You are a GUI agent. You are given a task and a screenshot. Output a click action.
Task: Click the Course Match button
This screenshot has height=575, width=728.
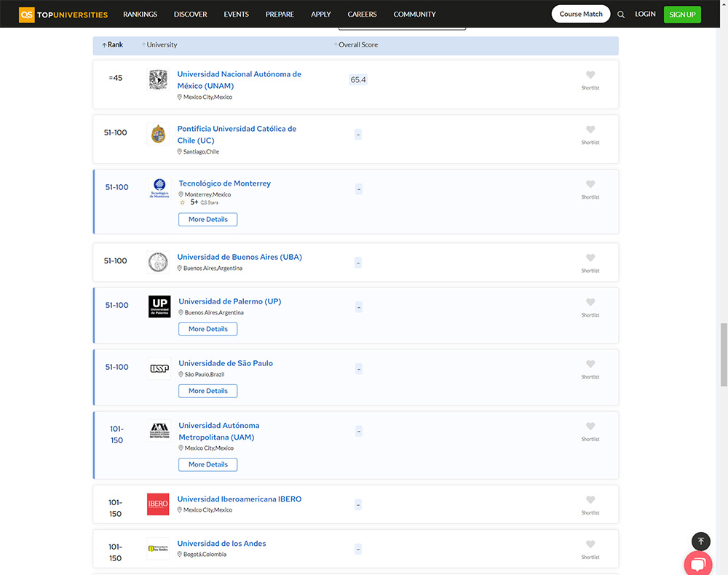[x=581, y=15]
